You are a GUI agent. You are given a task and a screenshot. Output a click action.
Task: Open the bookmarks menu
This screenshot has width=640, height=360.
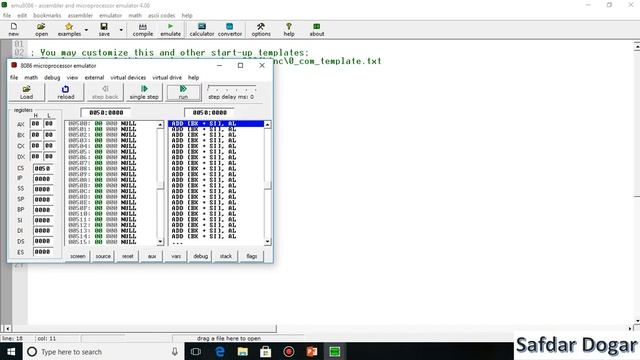point(47,16)
